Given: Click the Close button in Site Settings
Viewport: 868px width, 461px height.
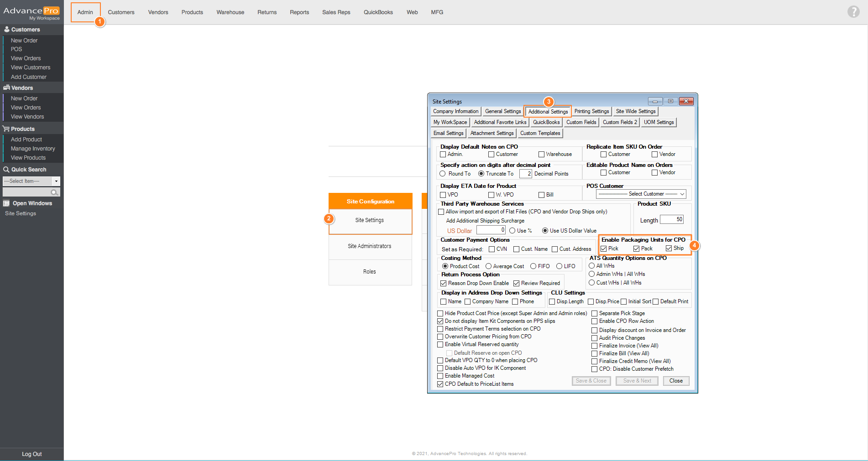Looking at the screenshot, I should point(675,381).
